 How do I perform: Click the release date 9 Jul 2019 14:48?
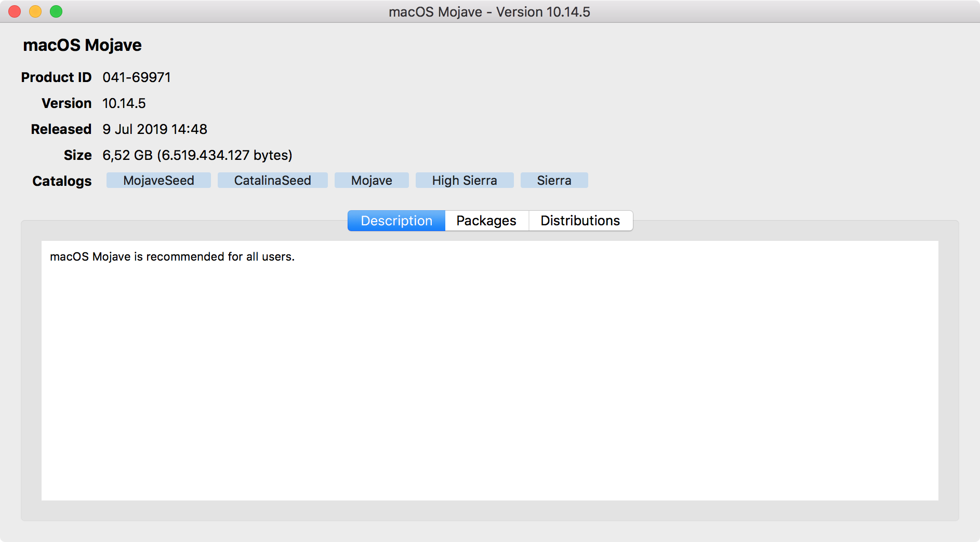pos(155,129)
